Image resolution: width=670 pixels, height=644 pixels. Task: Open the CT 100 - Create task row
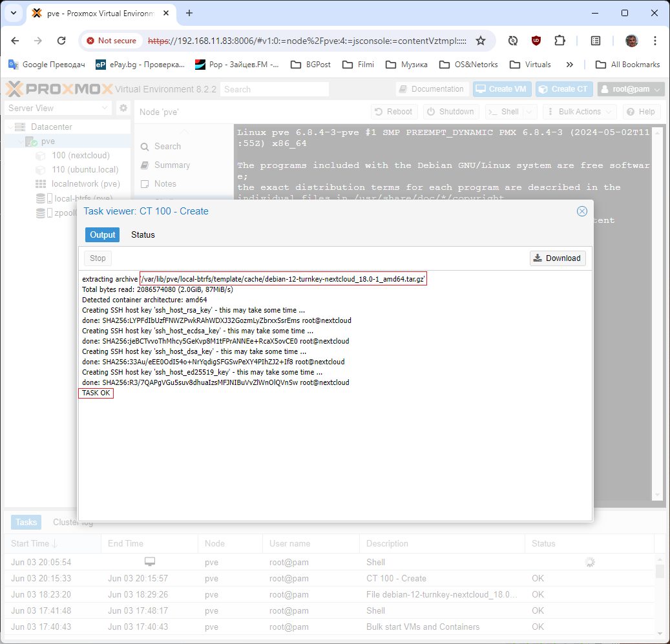(330, 578)
